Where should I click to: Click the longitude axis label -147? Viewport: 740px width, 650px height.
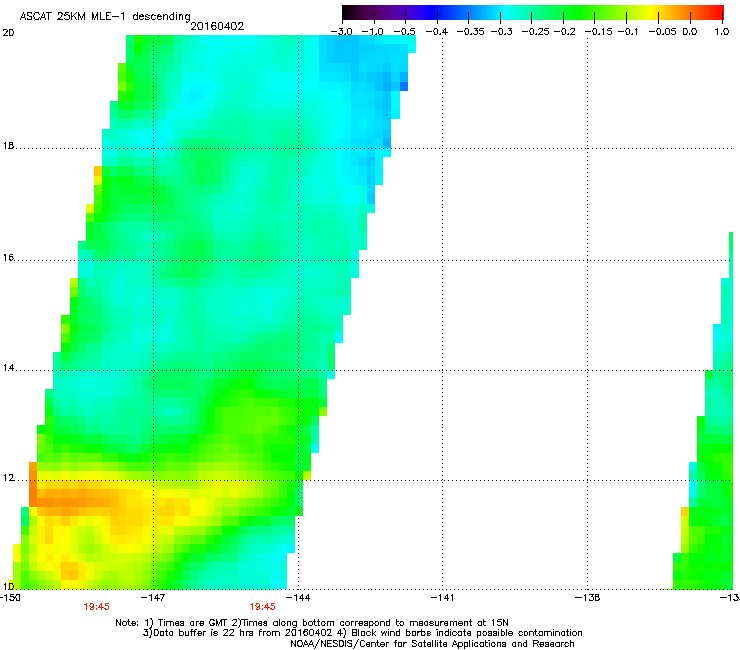pos(153,598)
